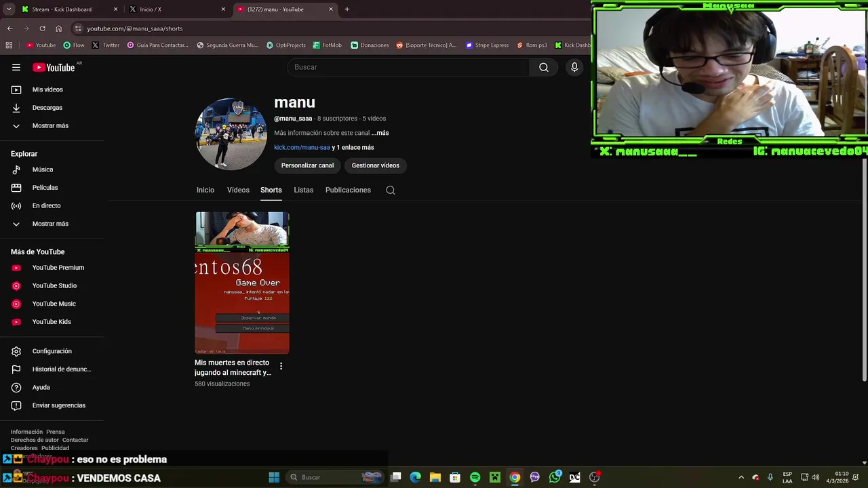Image resolution: width=868 pixels, height=488 pixels.
Task: Click the manu channel avatar picture
Action: (x=231, y=134)
